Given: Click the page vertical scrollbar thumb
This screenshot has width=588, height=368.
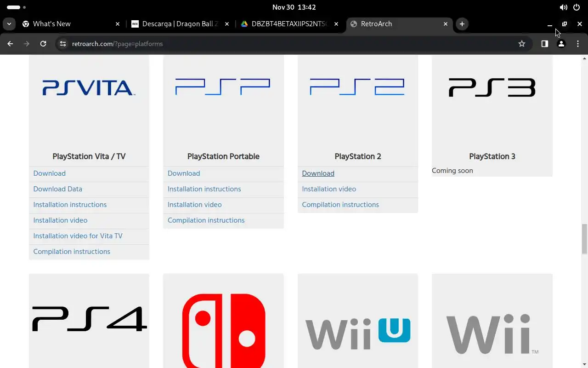Looking at the screenshot, I should [x=585, y=239].
